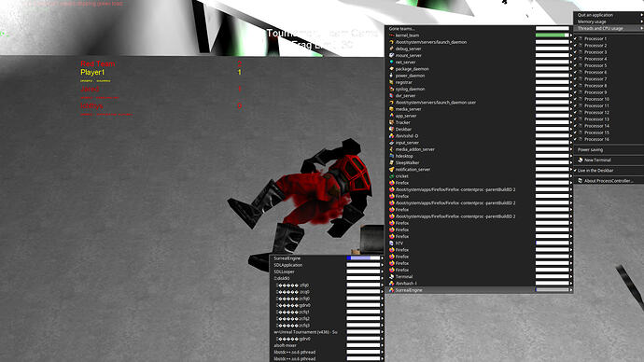Click the media_addon_server icon

click(391, 149)
